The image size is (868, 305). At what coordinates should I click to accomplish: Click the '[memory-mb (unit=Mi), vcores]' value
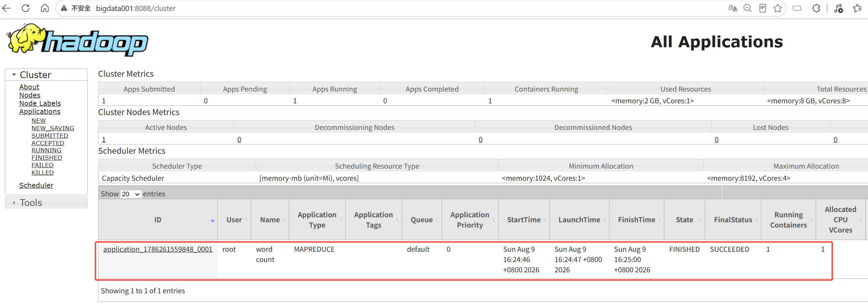pos(309,178)
